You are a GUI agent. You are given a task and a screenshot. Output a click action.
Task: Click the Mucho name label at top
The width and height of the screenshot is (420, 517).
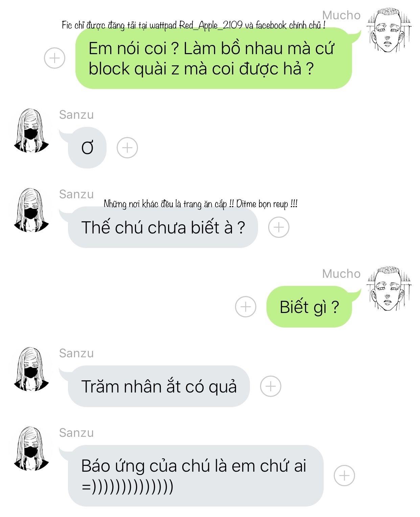(x=341, y=15)
